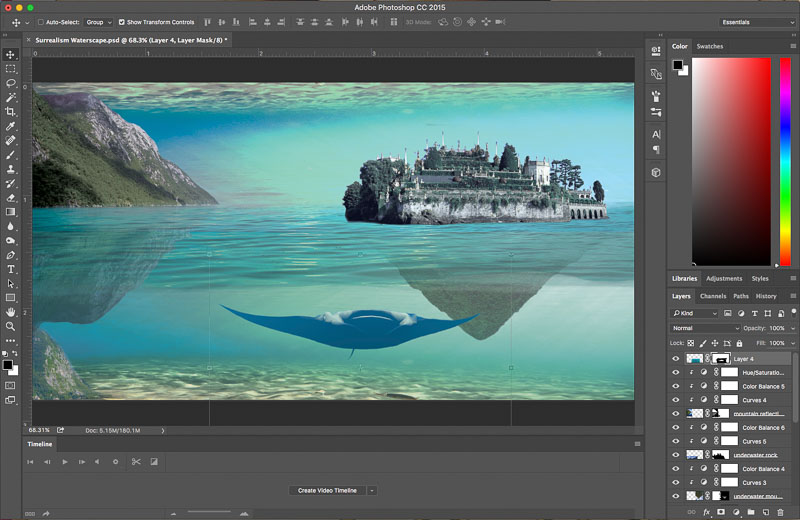Select the Rectangle shape tool
This screenshot has width=800, height=520.
pos(10,298)
